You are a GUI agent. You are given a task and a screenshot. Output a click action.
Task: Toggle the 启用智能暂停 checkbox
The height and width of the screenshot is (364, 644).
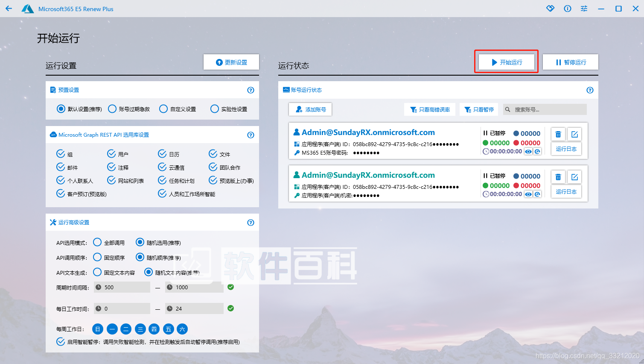pyautogui.click(x=61, y=342)
